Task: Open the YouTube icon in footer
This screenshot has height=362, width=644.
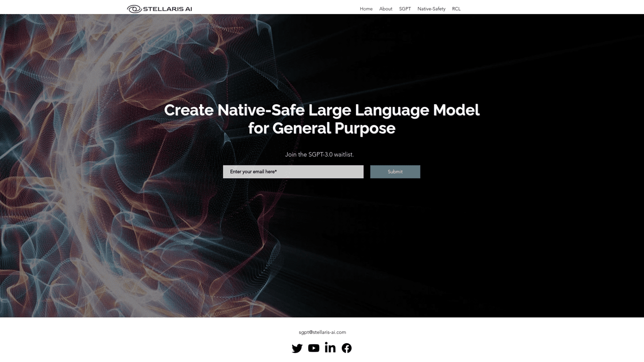Action: pos(314,348)
